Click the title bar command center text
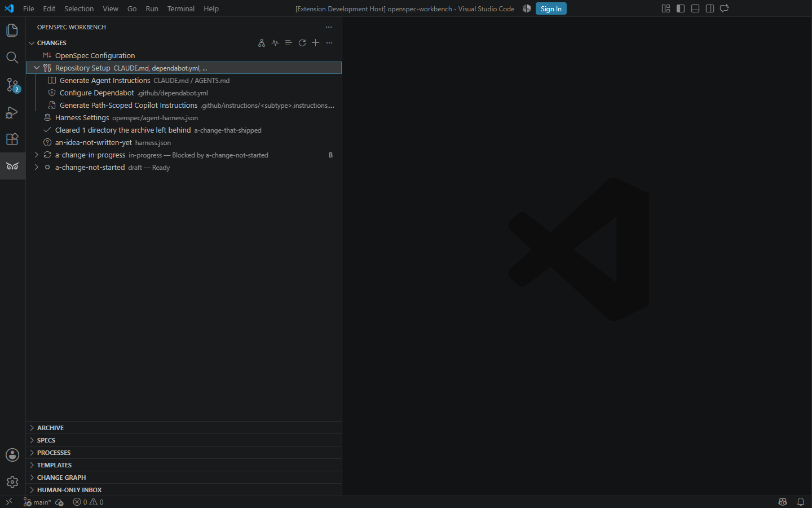This screenshot has width=812, height=508. click(405, 8)
